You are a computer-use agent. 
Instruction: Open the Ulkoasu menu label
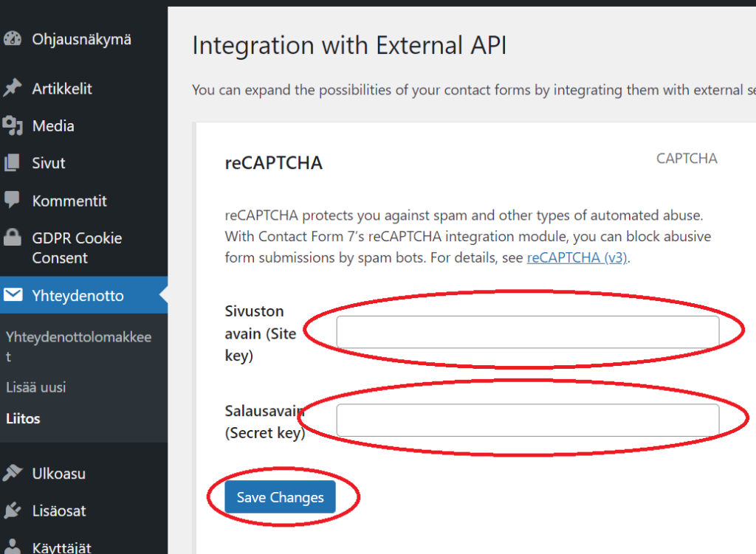coord(59,474)
